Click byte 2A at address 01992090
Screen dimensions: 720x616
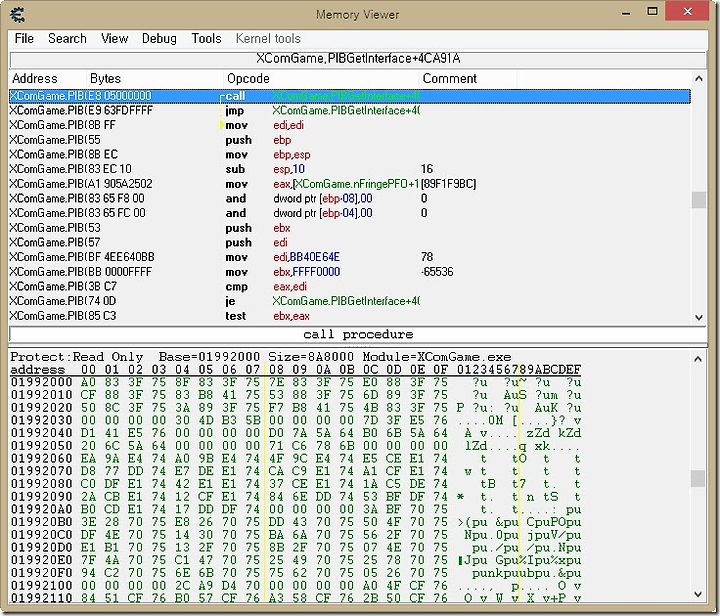pyautogui.click(x=88, y=496)
